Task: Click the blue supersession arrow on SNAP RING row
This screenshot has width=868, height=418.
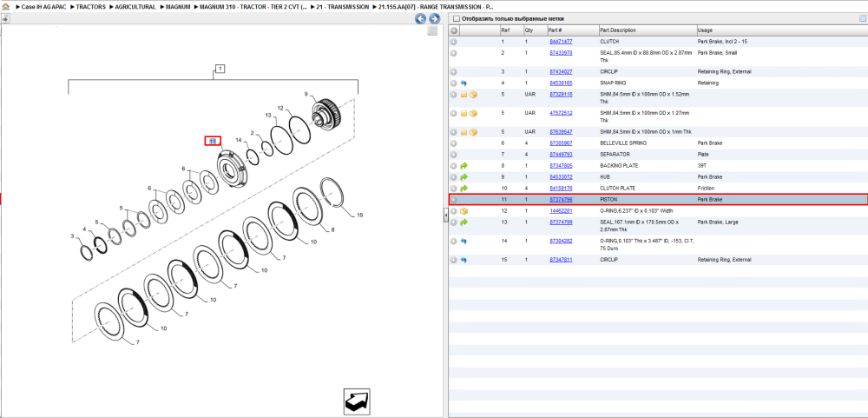Action: [x=464, y=83]
